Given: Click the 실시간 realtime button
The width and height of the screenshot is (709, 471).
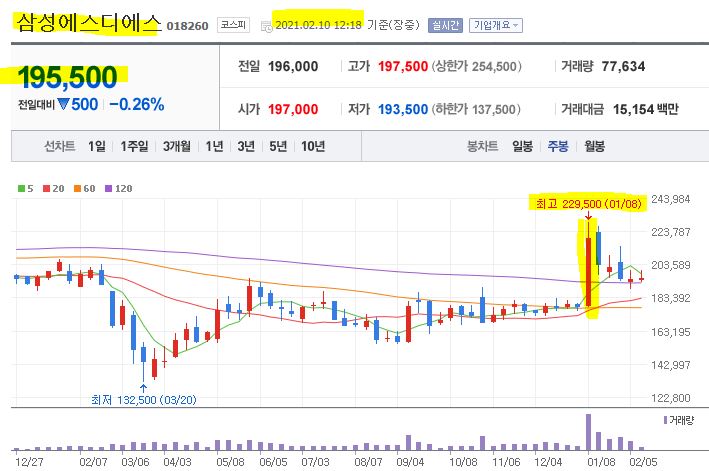Looking at the screenshot, I should click(x=445, y=25).
